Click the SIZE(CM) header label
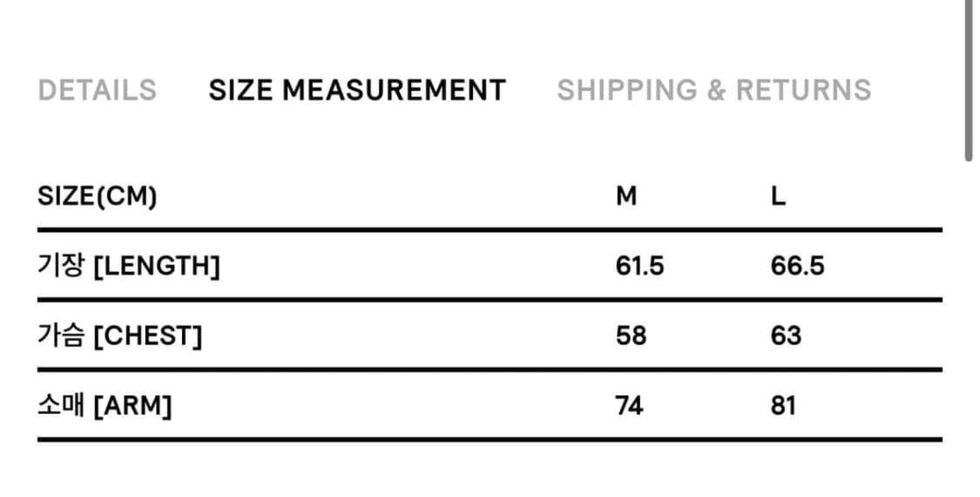The height and width of the screenshot is (497, 980). (97, 196)
